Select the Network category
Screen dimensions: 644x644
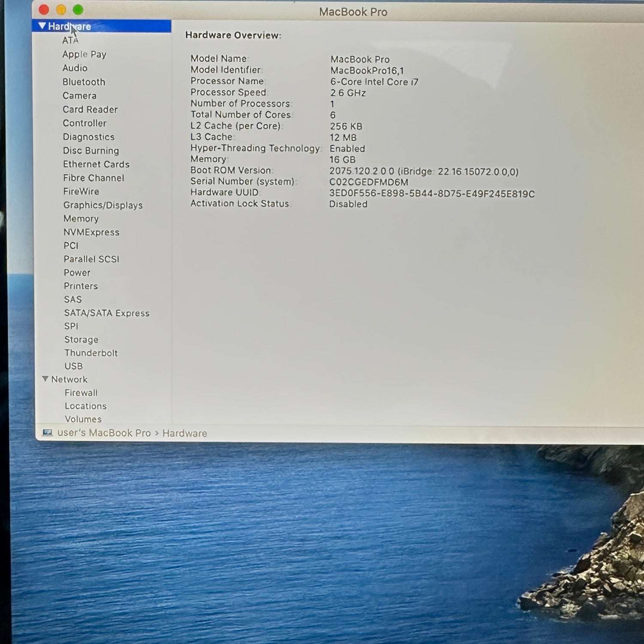[69, 379]
